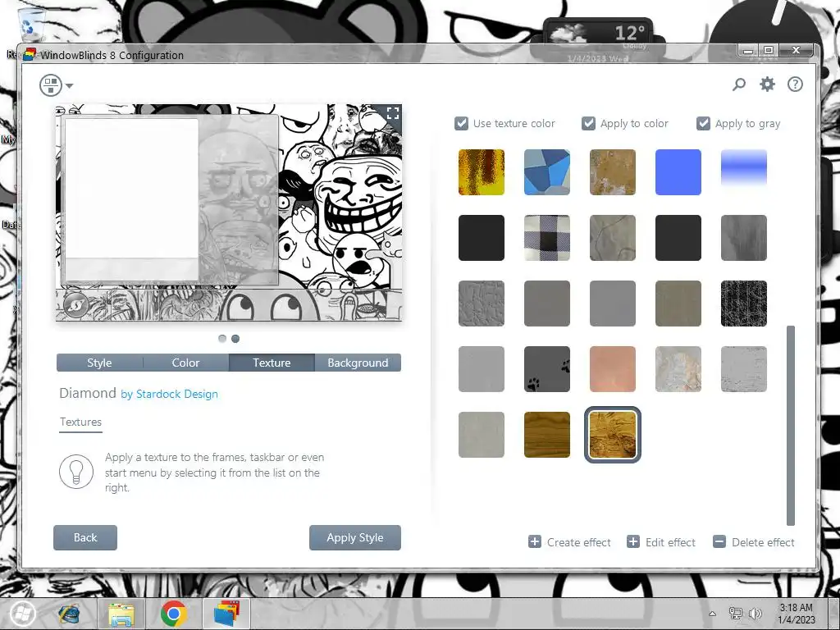Screen dimensions: 840x630
Task: Select the pale marble texture
Action: tap(678, 369)
